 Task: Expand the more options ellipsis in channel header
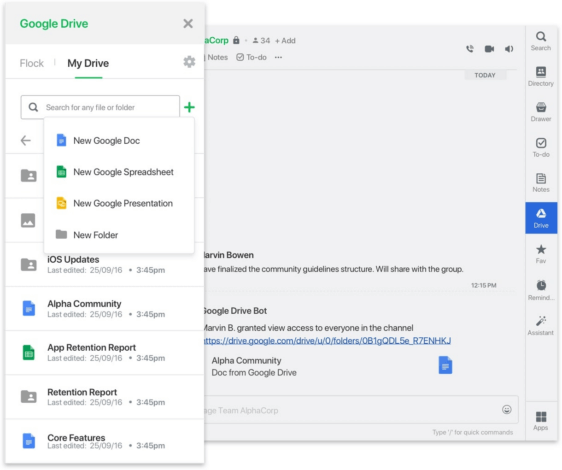click(278, 57)
